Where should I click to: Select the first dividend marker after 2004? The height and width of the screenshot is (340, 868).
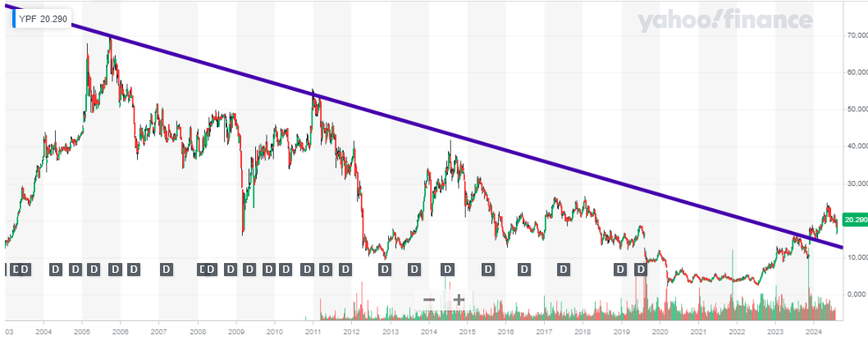(x=56, y=269)
